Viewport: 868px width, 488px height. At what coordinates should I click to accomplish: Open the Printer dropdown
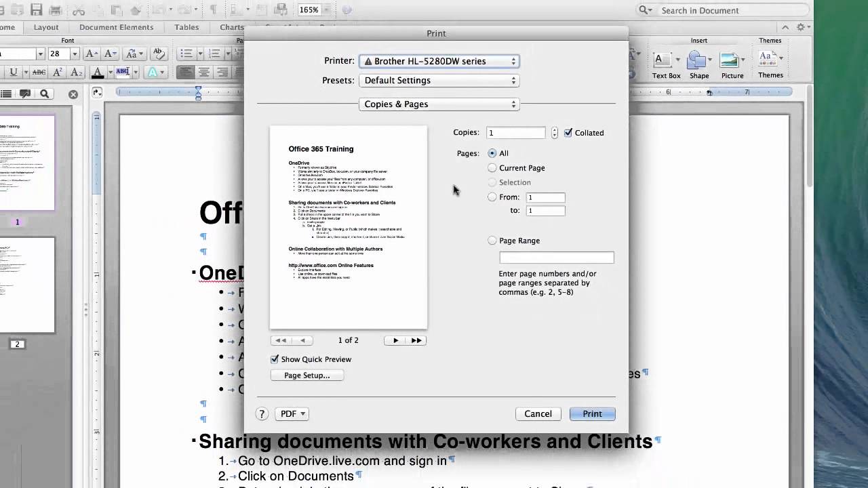pyautogui.click(x=439, y=61)
